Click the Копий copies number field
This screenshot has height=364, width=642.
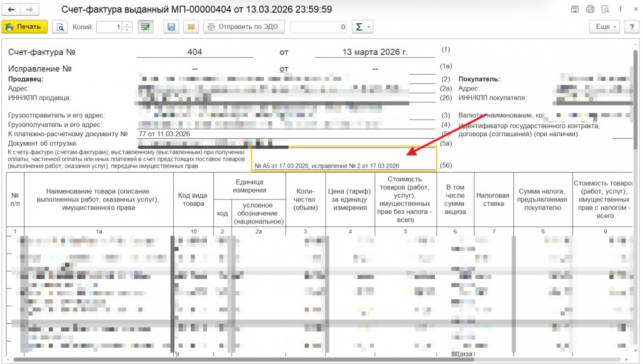click(x=109, y=27)
